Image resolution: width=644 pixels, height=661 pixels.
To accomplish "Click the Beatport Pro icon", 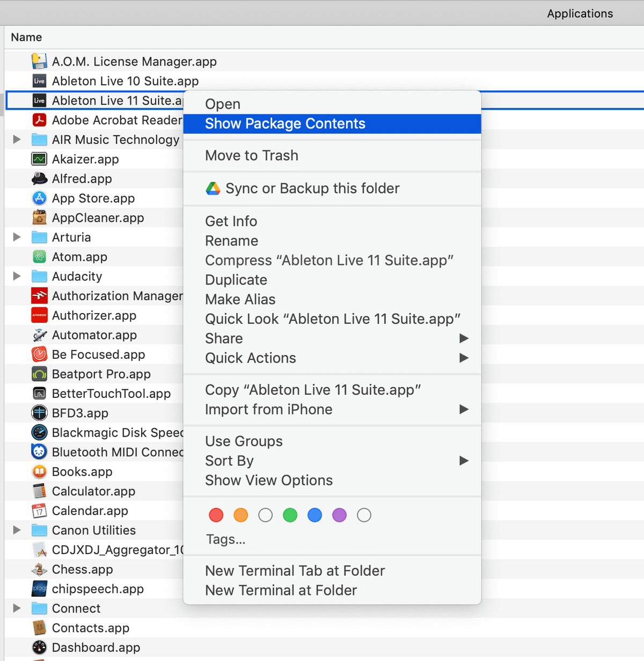I will point(39,374).
